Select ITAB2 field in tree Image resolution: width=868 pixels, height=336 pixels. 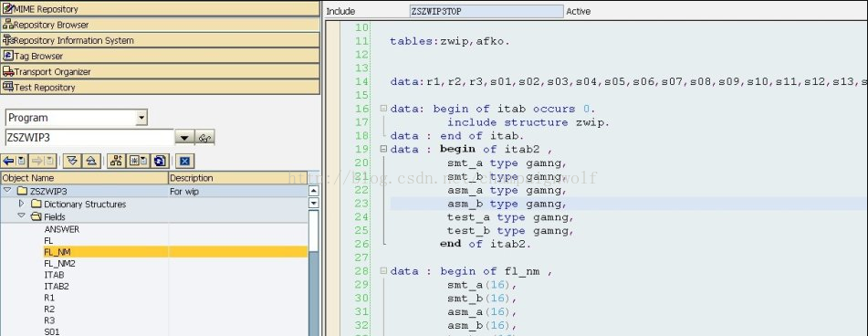57,286
